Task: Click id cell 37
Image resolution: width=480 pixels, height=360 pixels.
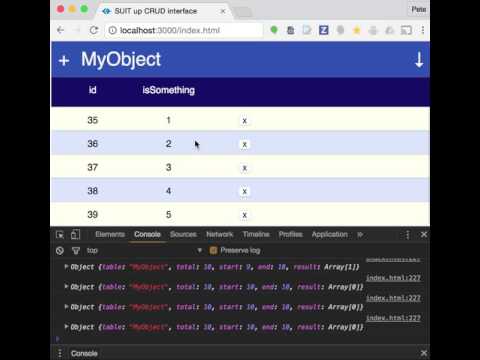Action: [92, 167]
